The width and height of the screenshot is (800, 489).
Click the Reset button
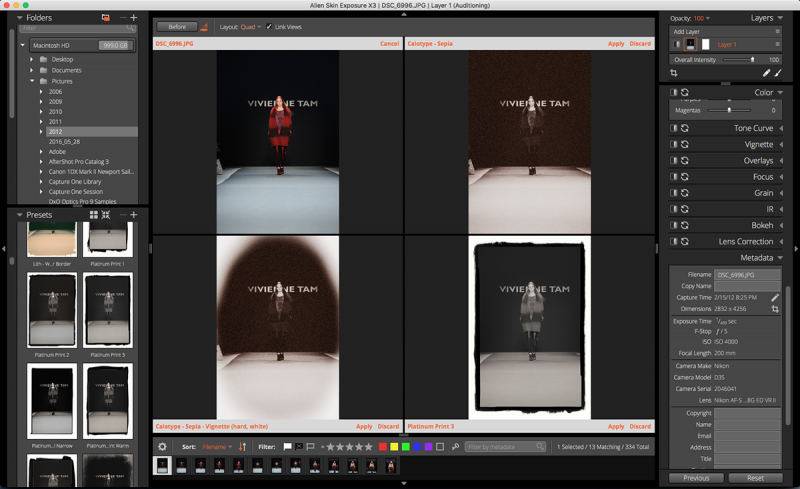755,478
